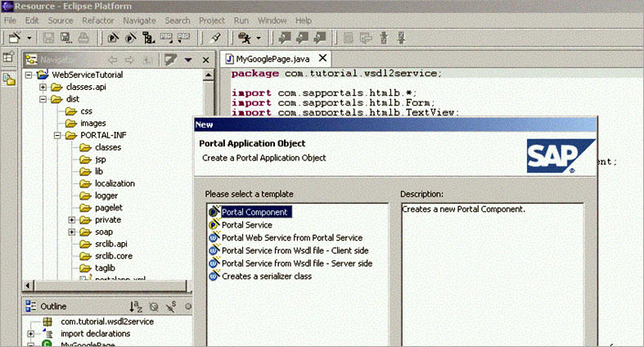Click the flashlight Search toolbar icon
644x347 pixels.
(x=215, y=38)
